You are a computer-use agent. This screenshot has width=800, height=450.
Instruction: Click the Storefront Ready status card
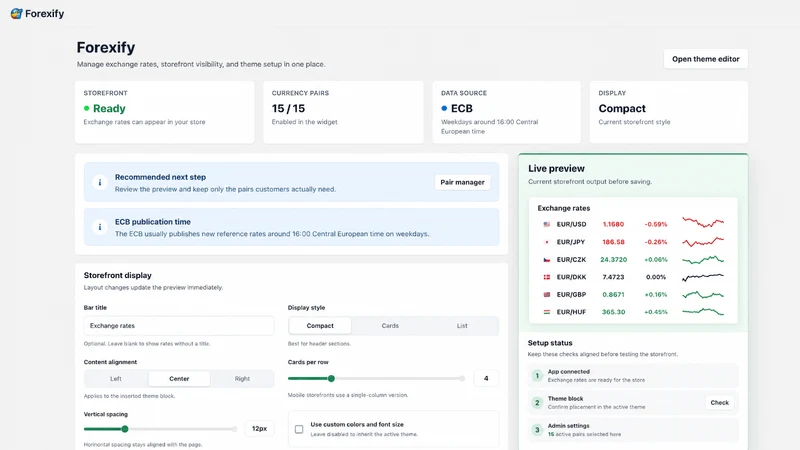click(x=164, y=112)
